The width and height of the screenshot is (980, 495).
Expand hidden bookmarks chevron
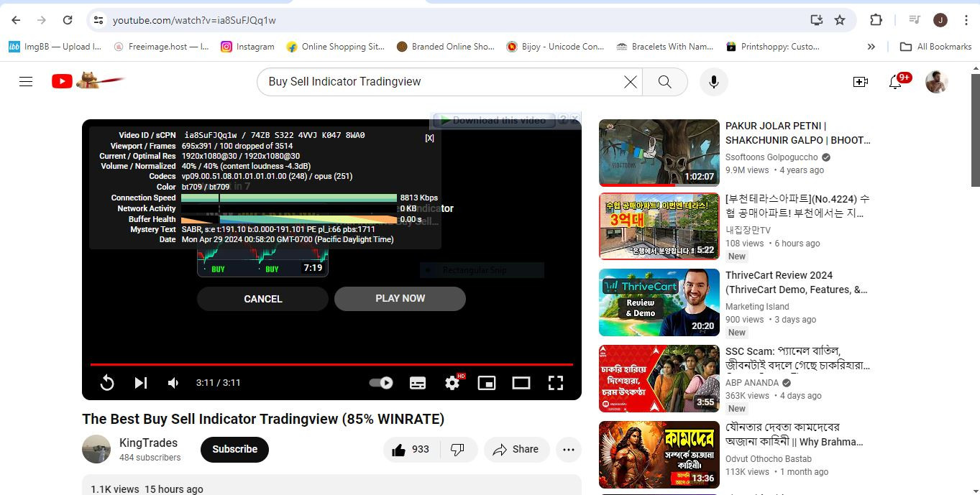coord(871,47)
